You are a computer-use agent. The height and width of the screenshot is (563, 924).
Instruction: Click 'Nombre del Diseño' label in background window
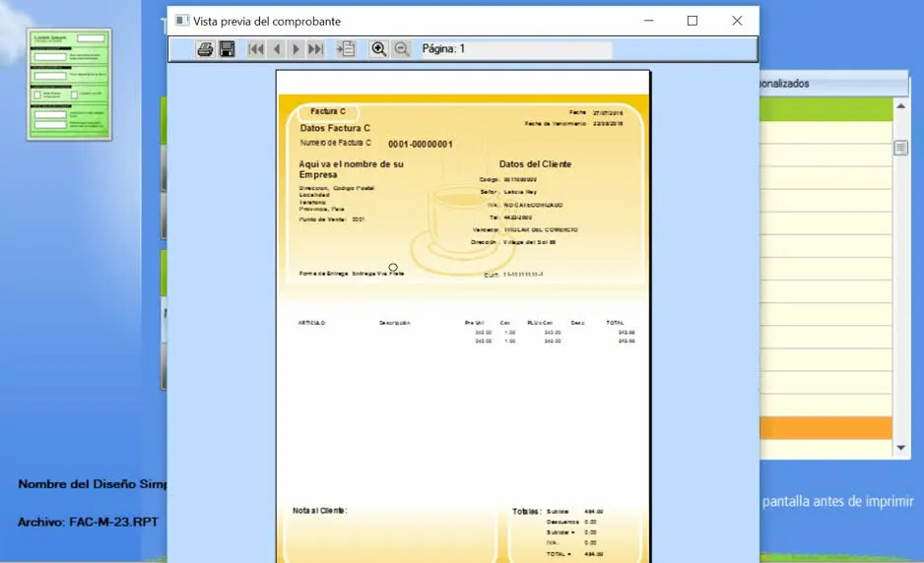pyautogui.click(x=77, y=484)
